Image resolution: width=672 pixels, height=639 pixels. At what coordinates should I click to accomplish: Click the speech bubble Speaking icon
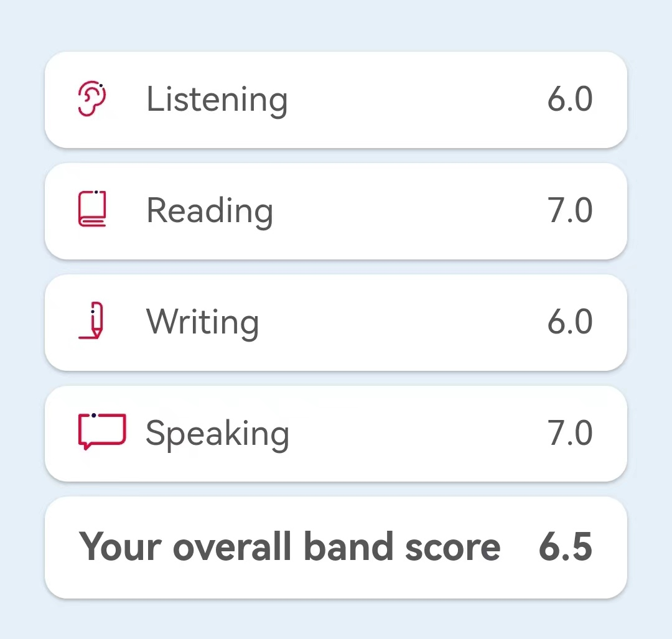(x=102, y=432)
